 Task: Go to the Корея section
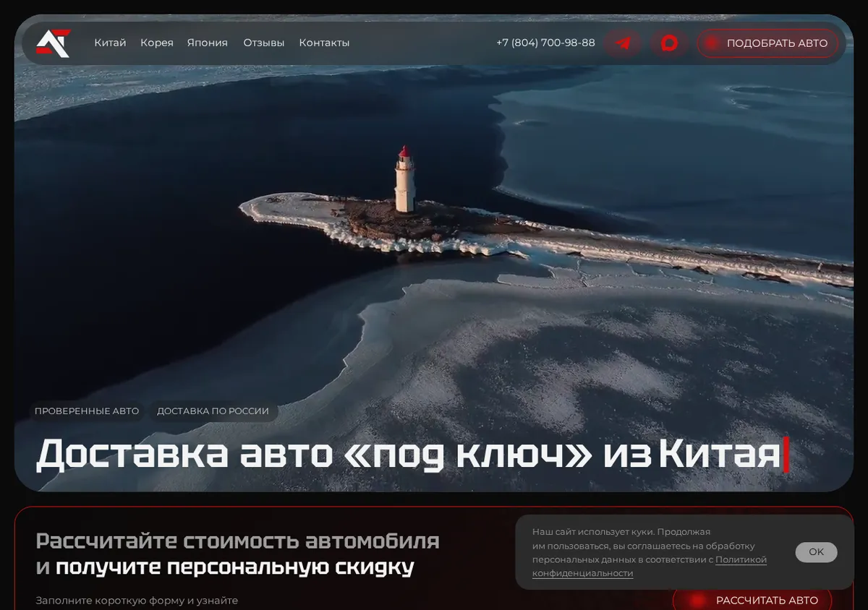click(157, 43)
